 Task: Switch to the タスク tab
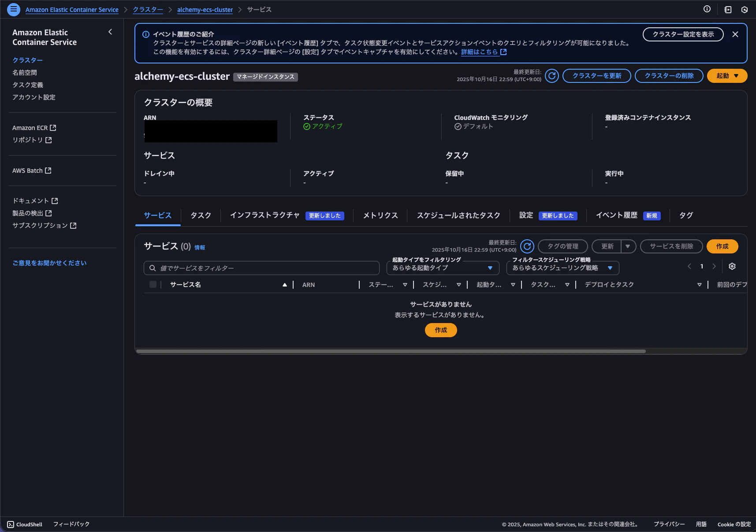coord(201,216)
